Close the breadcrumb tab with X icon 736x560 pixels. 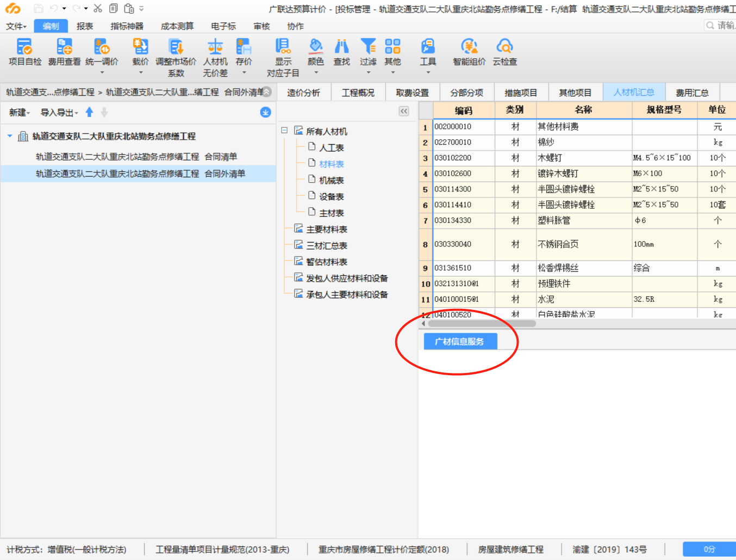coord(267,92)
